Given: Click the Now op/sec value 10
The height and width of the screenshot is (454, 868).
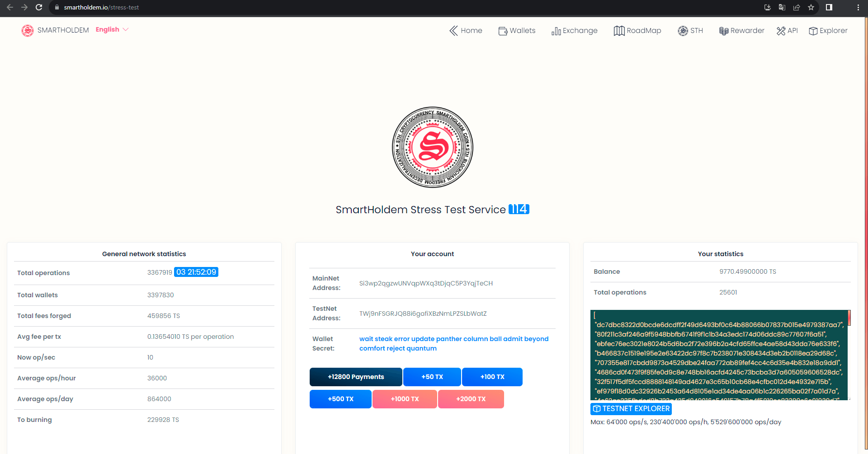Looking at the screenshot, I should click(150, 357).
